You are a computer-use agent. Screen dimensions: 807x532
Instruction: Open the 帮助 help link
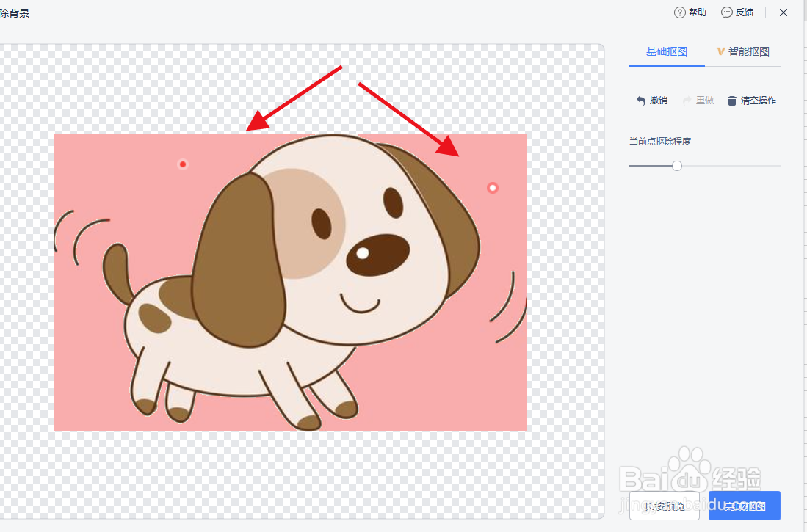690,12
